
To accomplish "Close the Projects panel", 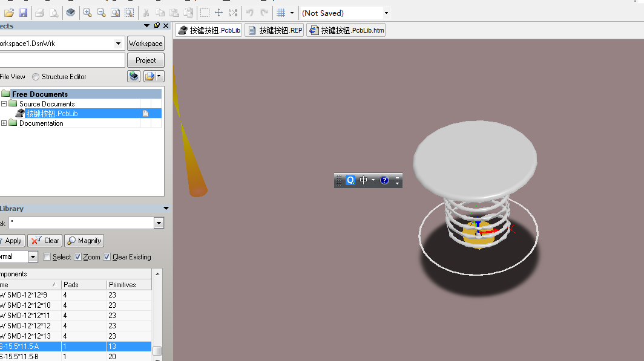I will pos(166,25).
